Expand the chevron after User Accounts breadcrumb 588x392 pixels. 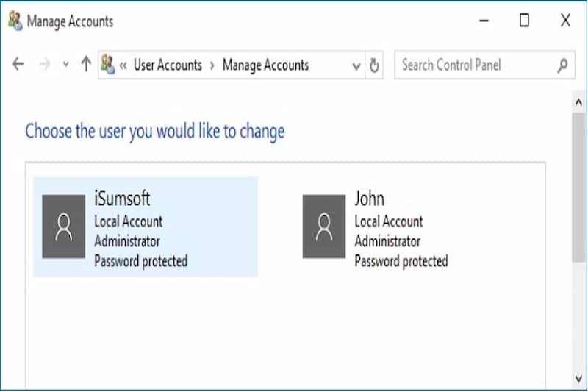(212, 65)
